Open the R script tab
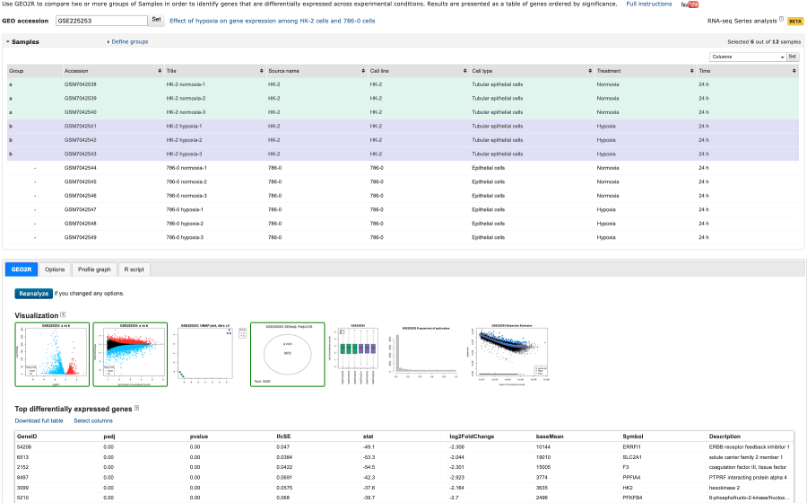 134,270
